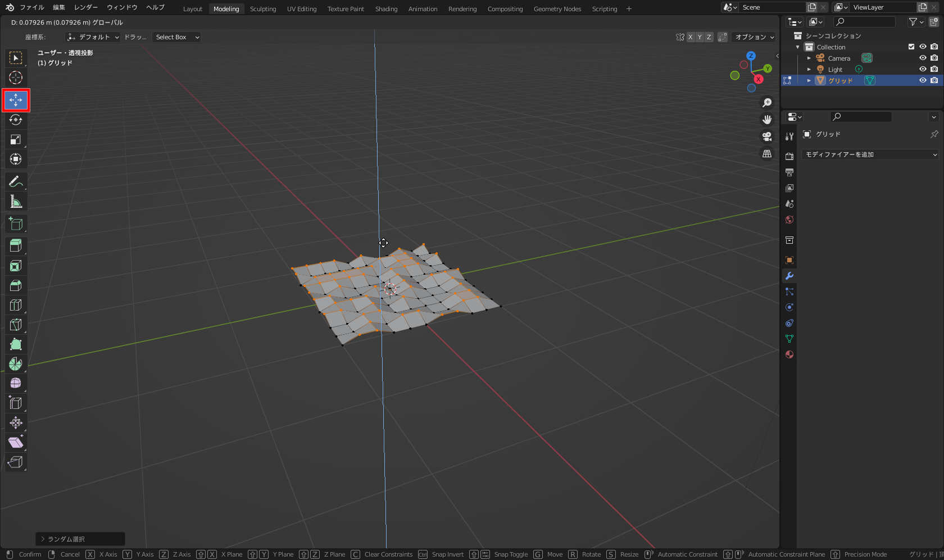
Task: Open the Object Data properties tab icon
Action: point(789,339)
